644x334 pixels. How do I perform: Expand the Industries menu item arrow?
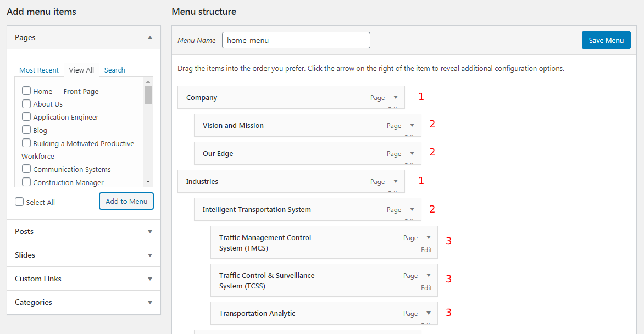[396, 181]
